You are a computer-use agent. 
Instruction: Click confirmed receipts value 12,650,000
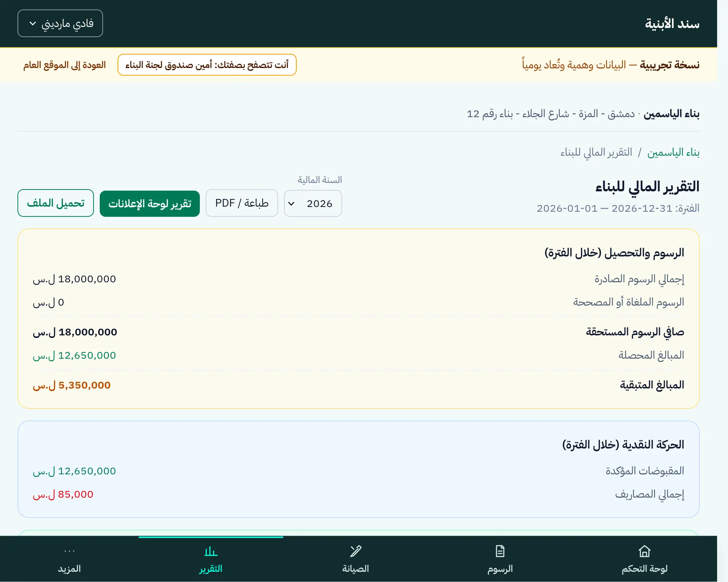pyautogui.click(x=74, y=471)
